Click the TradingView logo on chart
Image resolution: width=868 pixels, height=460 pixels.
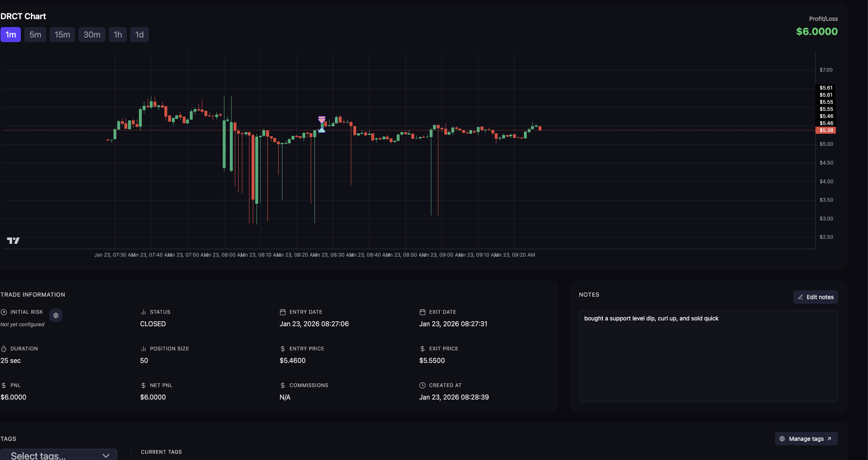tap(13, 240)
